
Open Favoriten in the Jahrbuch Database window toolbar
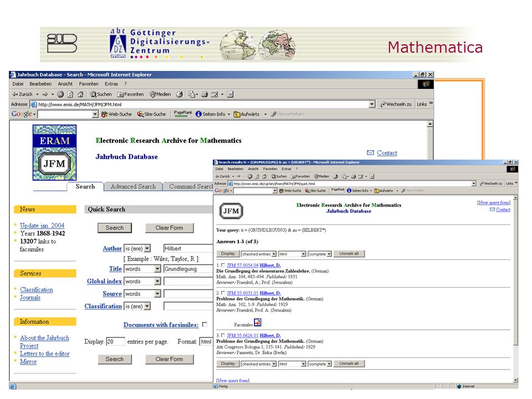click(131, 94)
